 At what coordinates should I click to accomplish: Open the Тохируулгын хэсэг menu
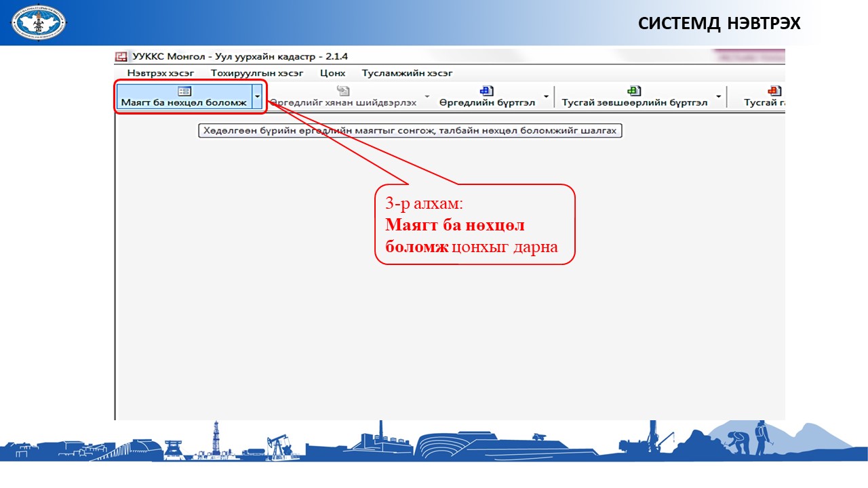pyautogui.click(x=257, y=73)
